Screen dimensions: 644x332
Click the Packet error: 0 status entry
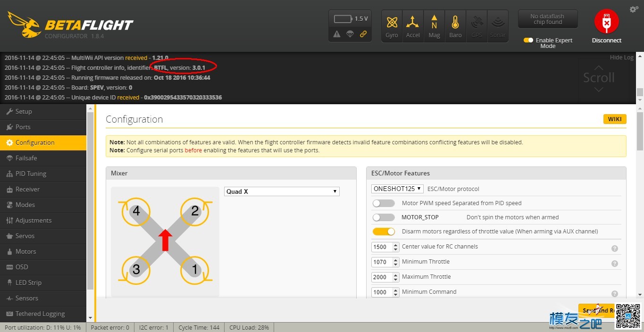point(110,327)
